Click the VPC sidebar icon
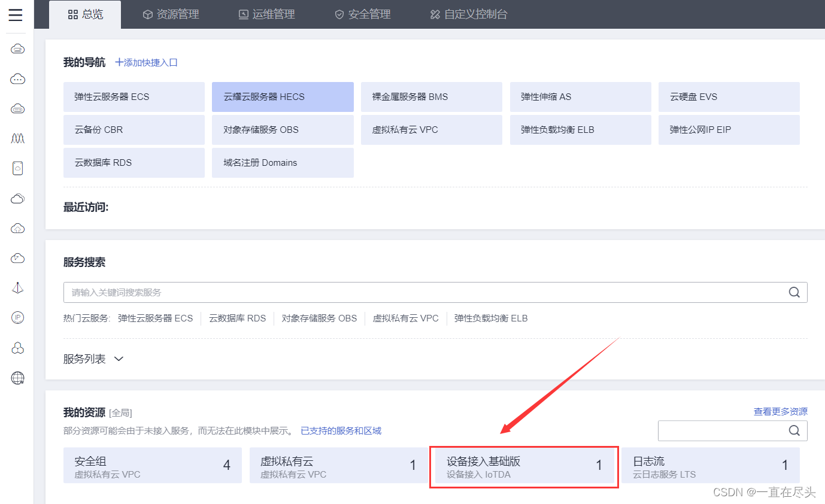The width and height of the screenshot is (825, 504). coord(17,259)
